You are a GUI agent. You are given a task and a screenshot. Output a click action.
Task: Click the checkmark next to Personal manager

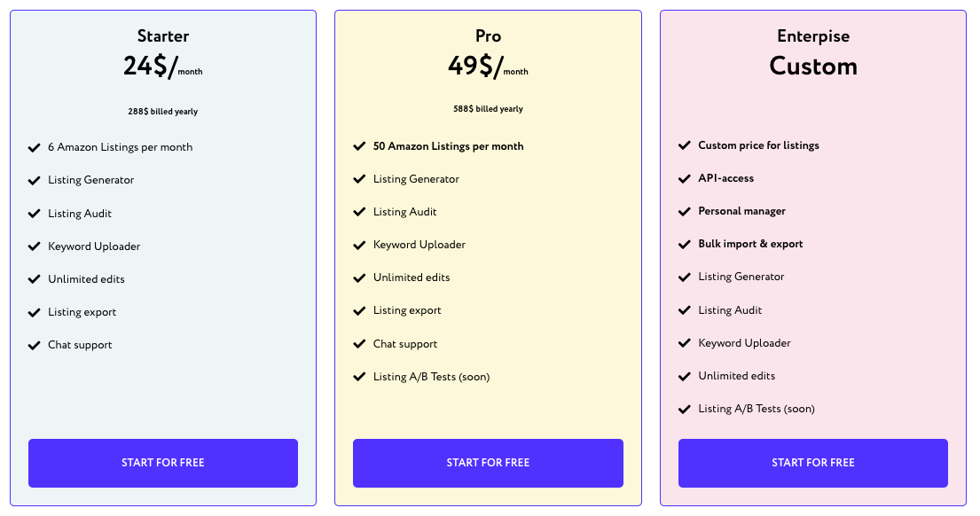[685, 211]
